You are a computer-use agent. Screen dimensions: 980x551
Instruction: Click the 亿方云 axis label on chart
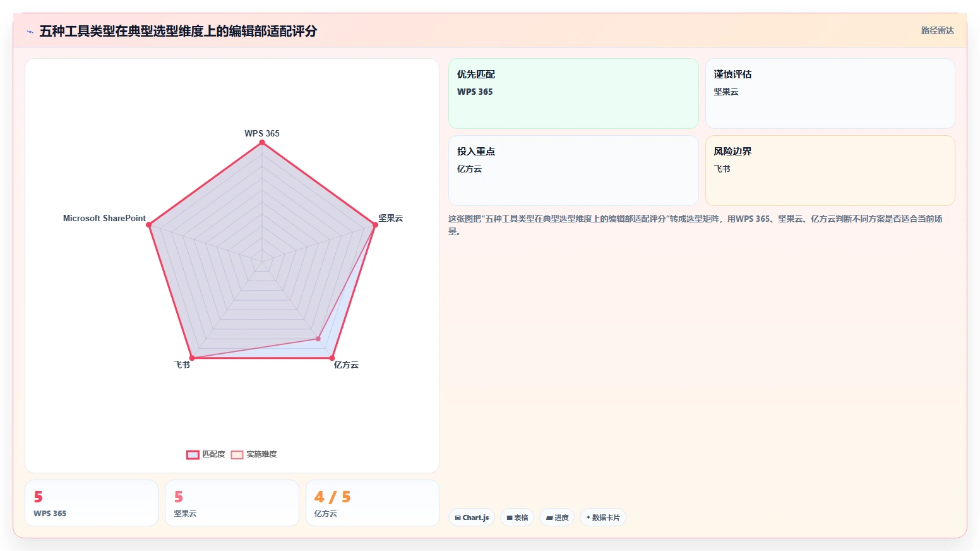click(x=346, y=365)
